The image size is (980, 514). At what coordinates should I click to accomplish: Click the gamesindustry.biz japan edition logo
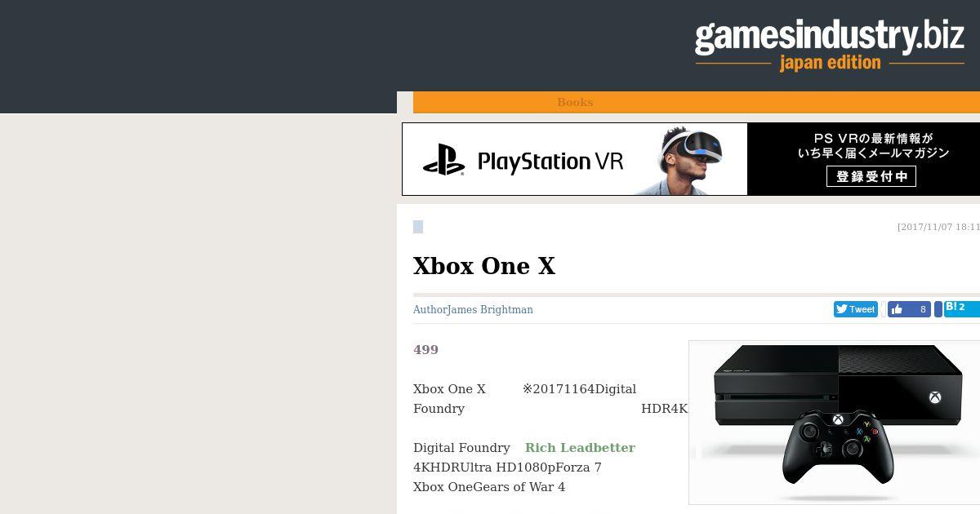coord(830,45)
